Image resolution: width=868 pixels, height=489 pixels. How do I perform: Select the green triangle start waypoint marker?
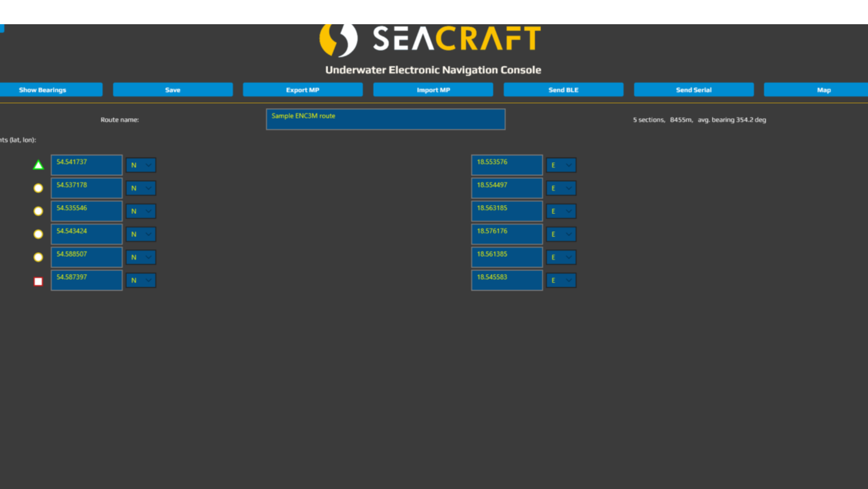[38, 165]
